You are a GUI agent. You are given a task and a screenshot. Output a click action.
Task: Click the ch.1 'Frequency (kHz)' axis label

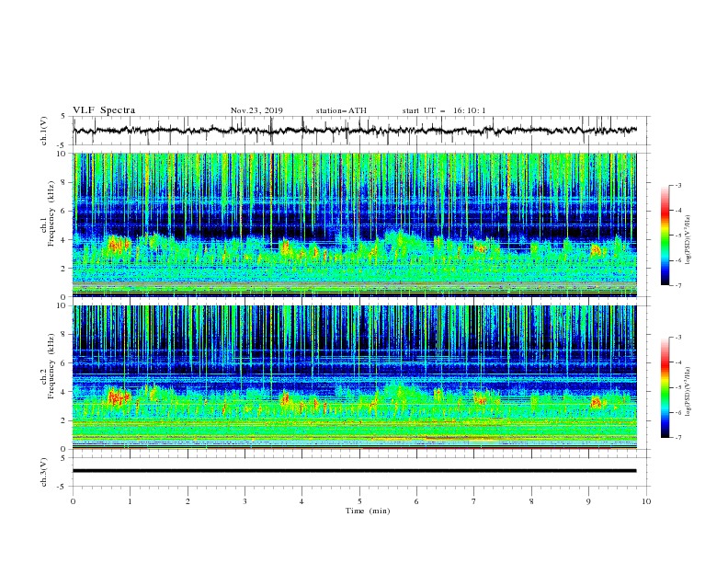pos(51,213)
